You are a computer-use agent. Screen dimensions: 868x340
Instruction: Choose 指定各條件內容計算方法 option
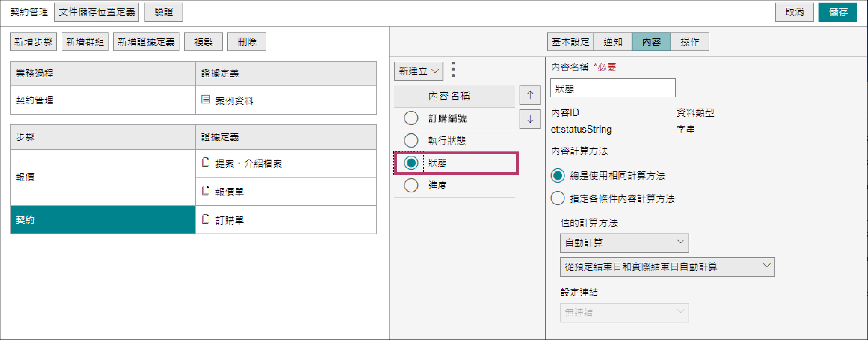(558, 198)
